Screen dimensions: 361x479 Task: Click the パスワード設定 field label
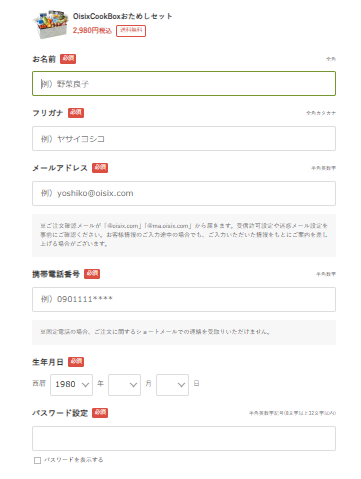[x=60, y=413]
